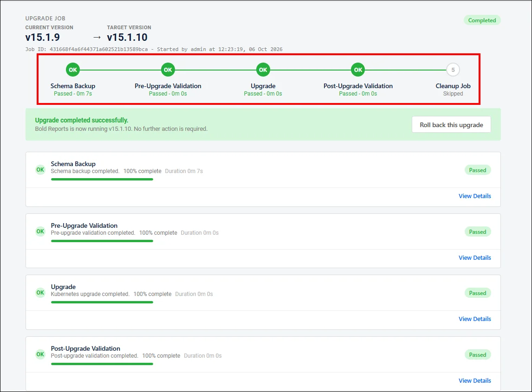Click the Cleanup Job step 5 circle
532x392 pixels.
(x=453, y=70)
